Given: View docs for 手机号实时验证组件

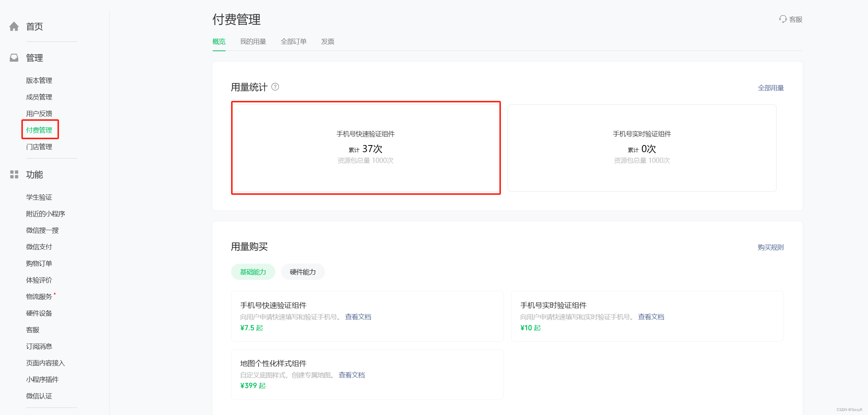Looking at the screenshot, I should [x=651, y=317].
